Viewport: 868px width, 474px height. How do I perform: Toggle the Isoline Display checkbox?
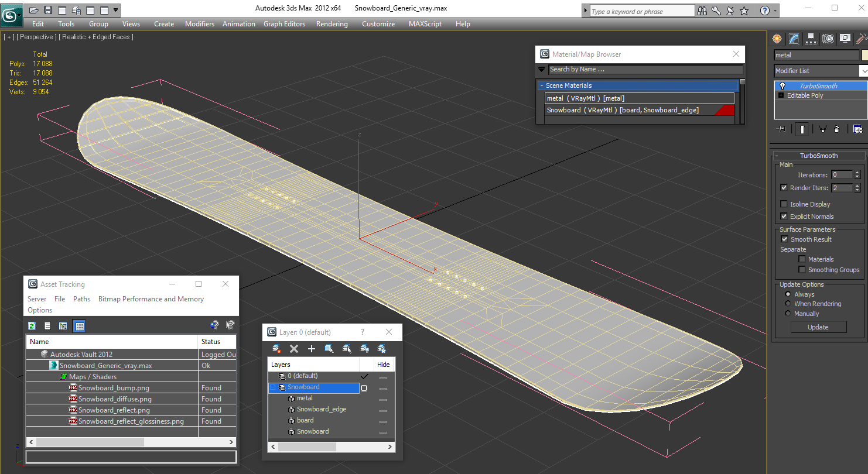coord(784,204)
